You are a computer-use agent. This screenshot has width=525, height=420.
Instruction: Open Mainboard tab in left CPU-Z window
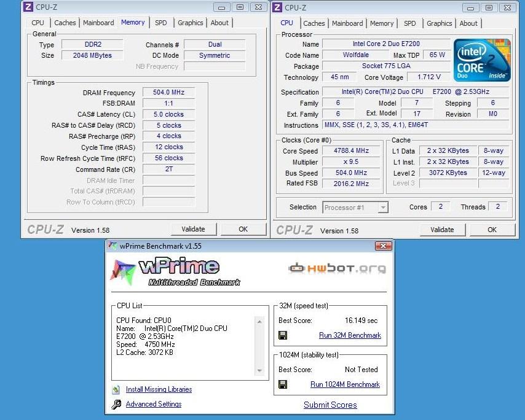pyautogui.click(x=98, y=23)
